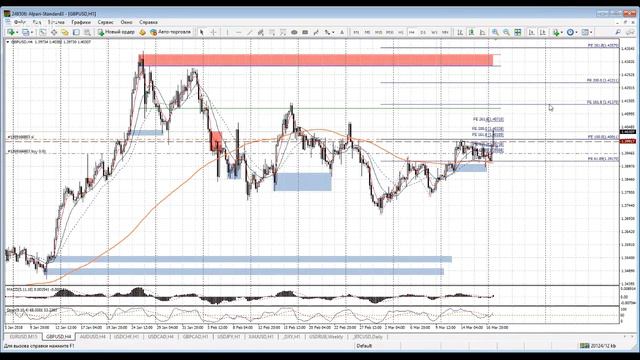The height and width of the screenshot is (360, 640).
Task: Select the cursor arrow tool
Action: point(202,32)
